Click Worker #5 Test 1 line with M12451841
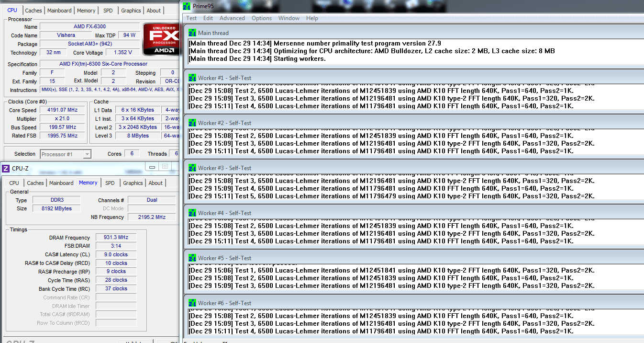The height and width of the screenshot is (343, 644). (x=391, y=271)
